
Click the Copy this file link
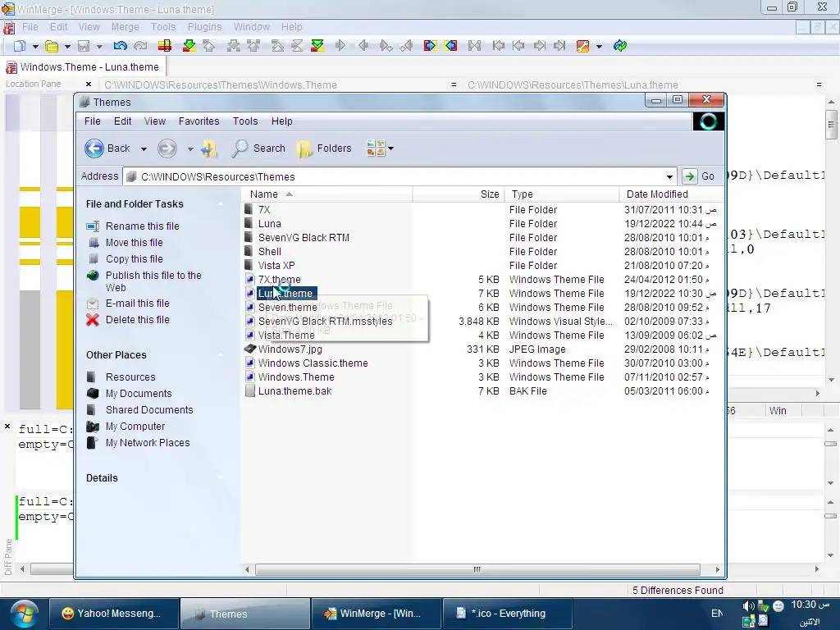(x=134, y=259)
